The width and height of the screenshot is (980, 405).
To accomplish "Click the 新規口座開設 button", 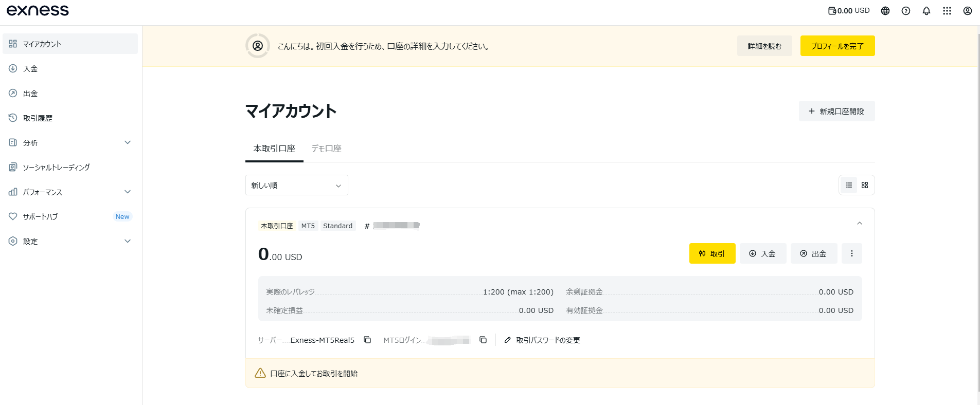I will click(x=836, y=111).
